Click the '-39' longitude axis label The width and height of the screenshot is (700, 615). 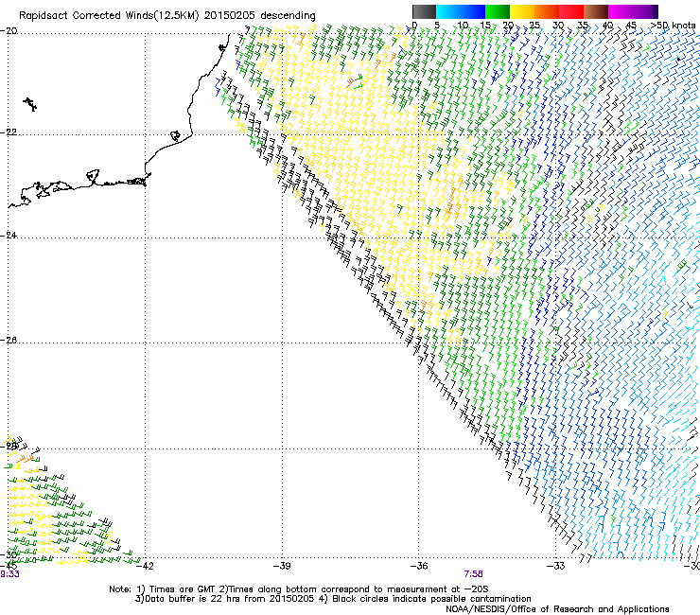[x=282, y=566]
